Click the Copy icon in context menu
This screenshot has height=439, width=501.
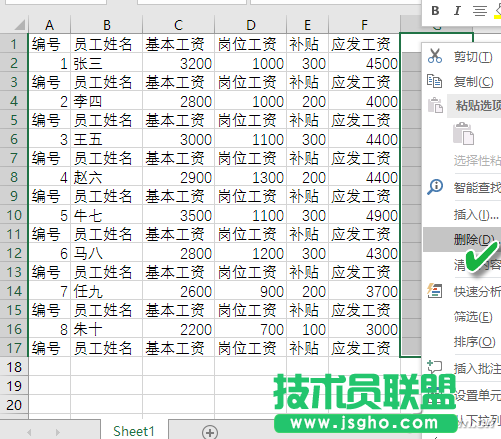pyautogui.click(x=434, y=81)
